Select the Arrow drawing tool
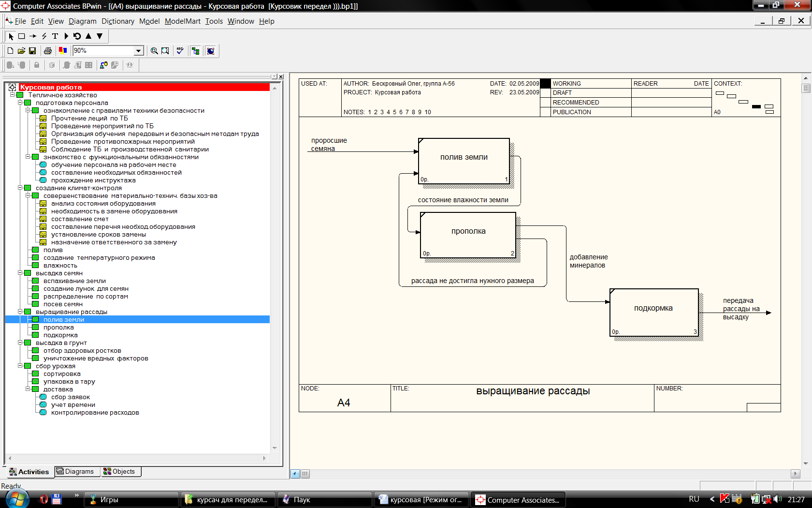Viewport: 812px width, 508px height. 33,36
